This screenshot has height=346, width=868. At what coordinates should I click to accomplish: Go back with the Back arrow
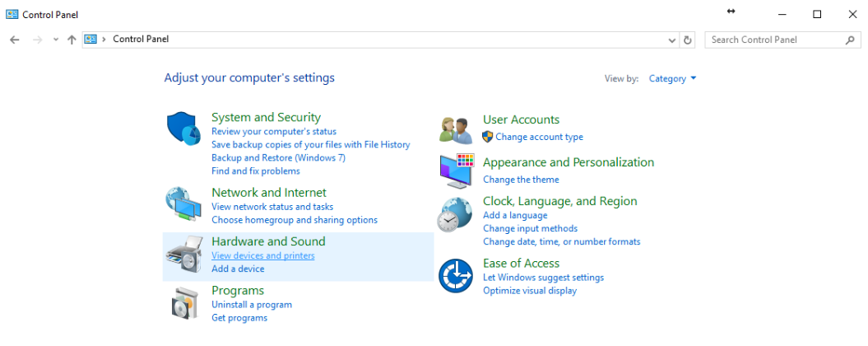click(x=14, y=40)
